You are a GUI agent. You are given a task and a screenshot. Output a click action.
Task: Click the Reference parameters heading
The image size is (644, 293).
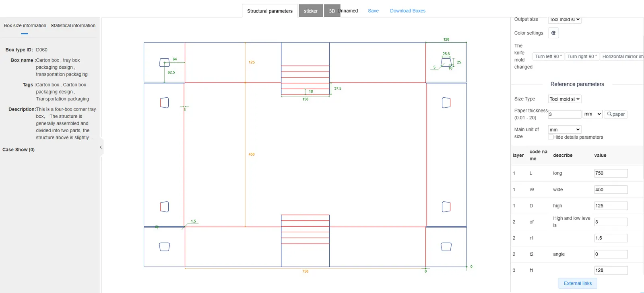click(x=577, y=84)
